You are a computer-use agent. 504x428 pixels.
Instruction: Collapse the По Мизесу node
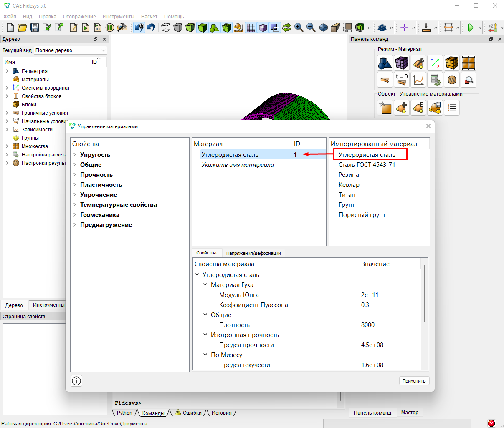point(205,355)
